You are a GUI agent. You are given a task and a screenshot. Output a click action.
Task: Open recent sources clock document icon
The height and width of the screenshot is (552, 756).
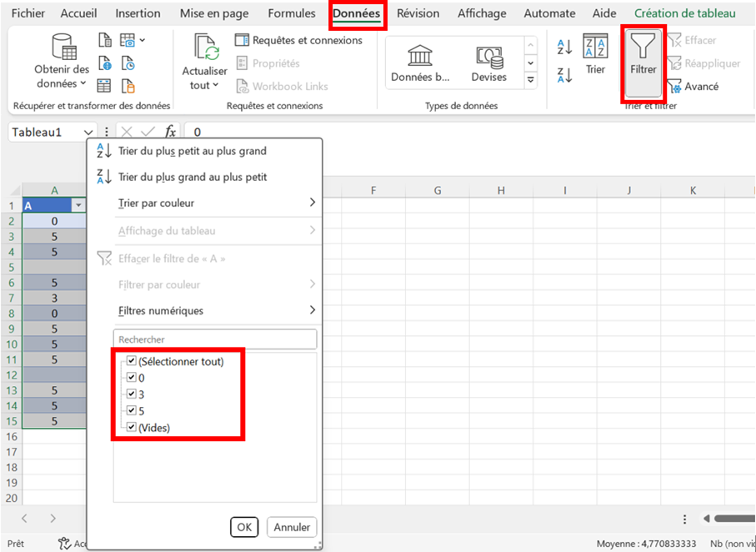pos(128,63)
